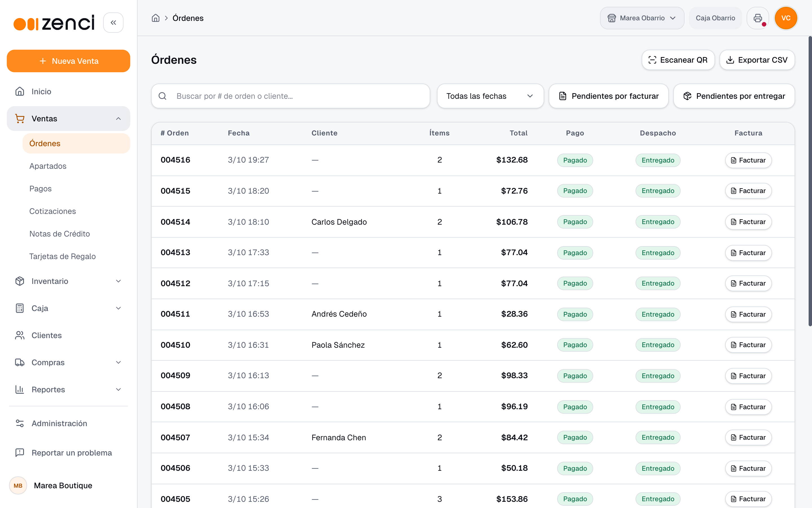Go to home via breadcrumb house icon

point(156,18)
